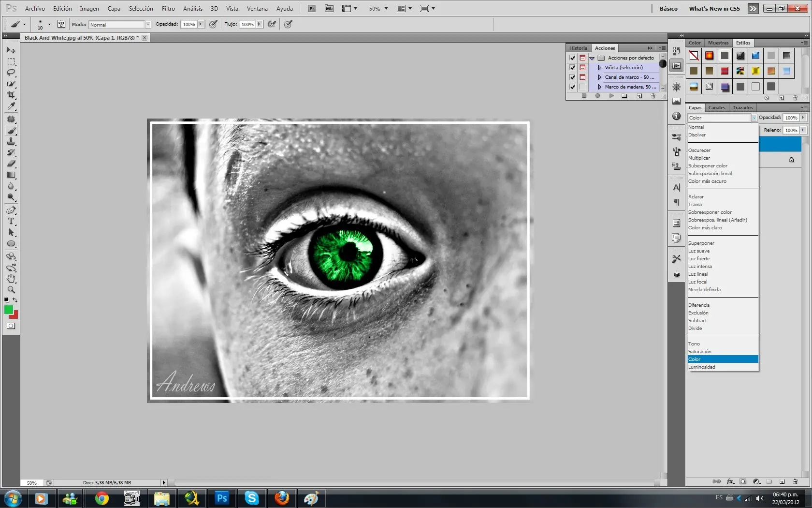Choose Luminosidad blend mode
This screenshot has width=812, height=508.
pyautogui.click(x=723, y=367)
